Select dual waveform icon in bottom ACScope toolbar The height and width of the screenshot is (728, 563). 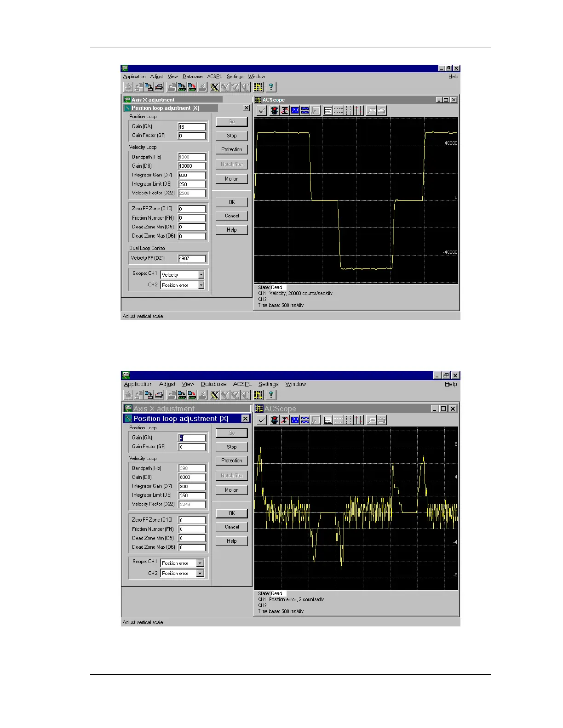pos(305,420)
